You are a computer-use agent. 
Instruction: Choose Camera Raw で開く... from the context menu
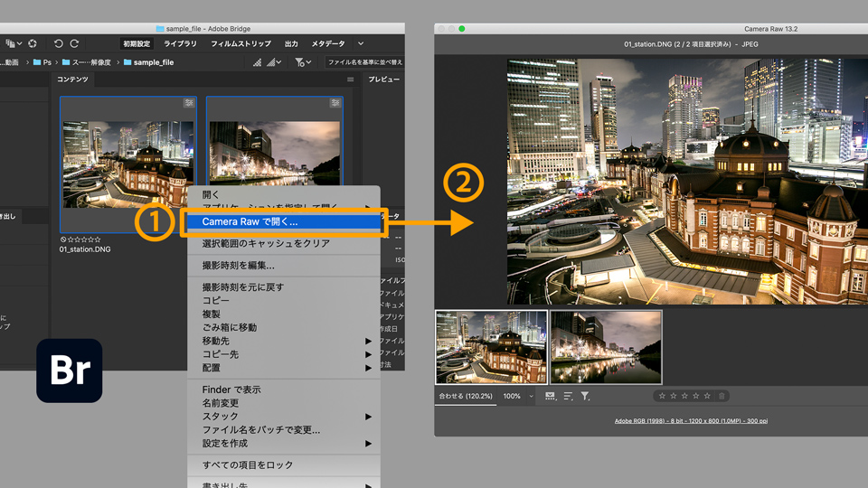point(284,222)
